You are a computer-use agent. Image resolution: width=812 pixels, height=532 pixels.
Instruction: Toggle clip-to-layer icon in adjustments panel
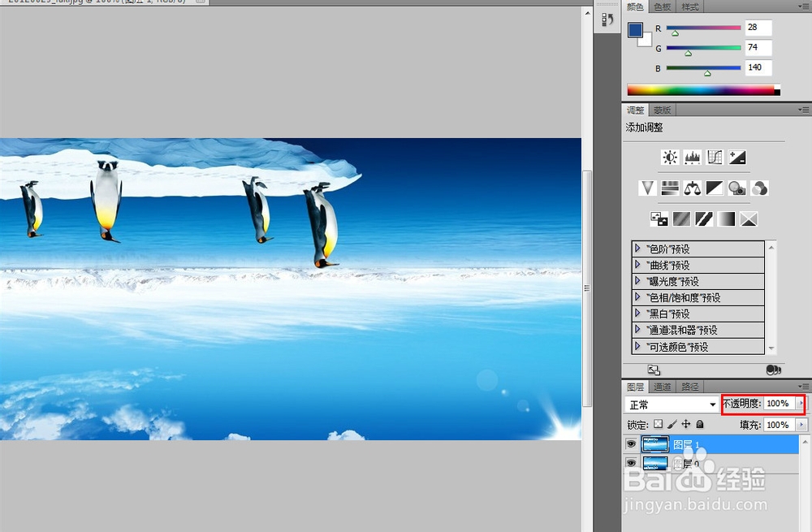pos(773,370)
